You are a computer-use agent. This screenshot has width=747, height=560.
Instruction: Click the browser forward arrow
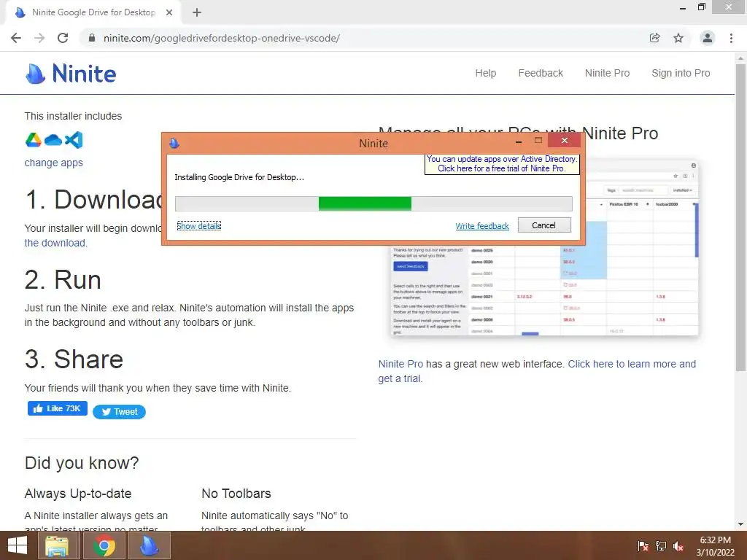[x=39, y=38]
